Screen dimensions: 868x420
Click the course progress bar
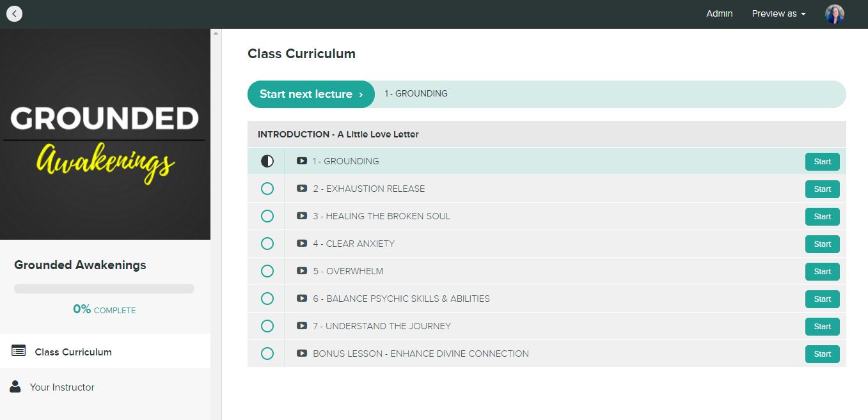104,288
